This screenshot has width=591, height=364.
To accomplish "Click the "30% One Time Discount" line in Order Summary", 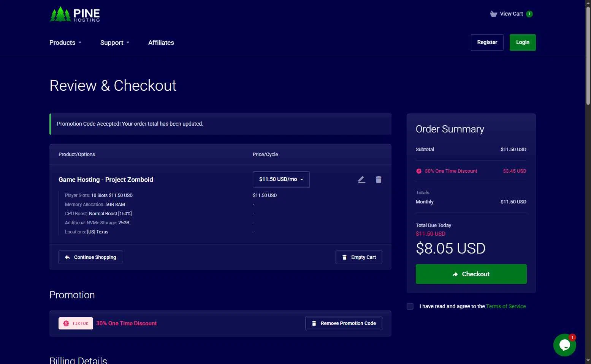I will point(471,171).
